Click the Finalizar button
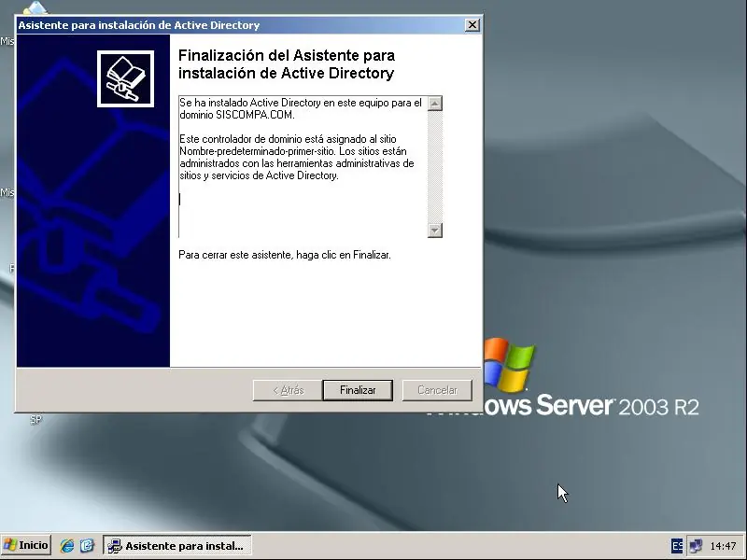 point(358,390)
